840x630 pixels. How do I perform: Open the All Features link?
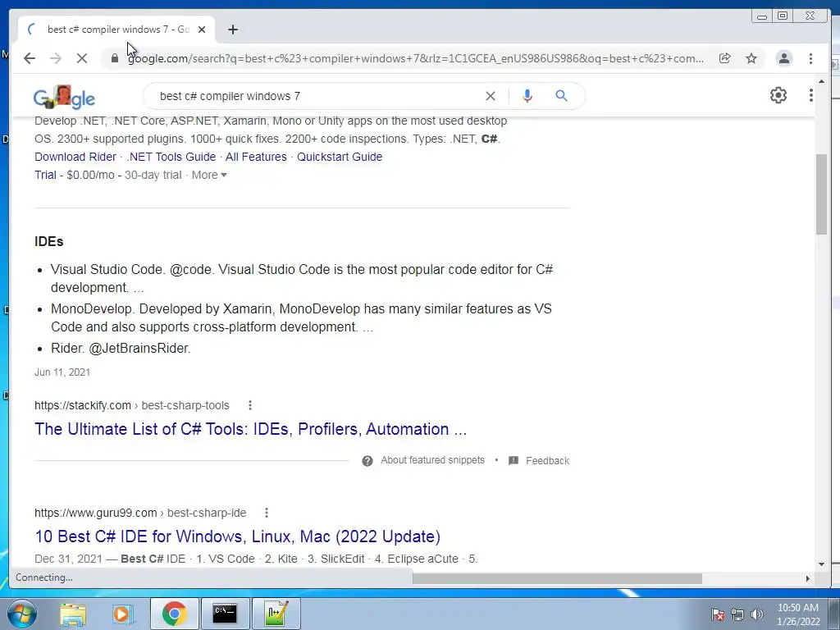coord(256,157)
